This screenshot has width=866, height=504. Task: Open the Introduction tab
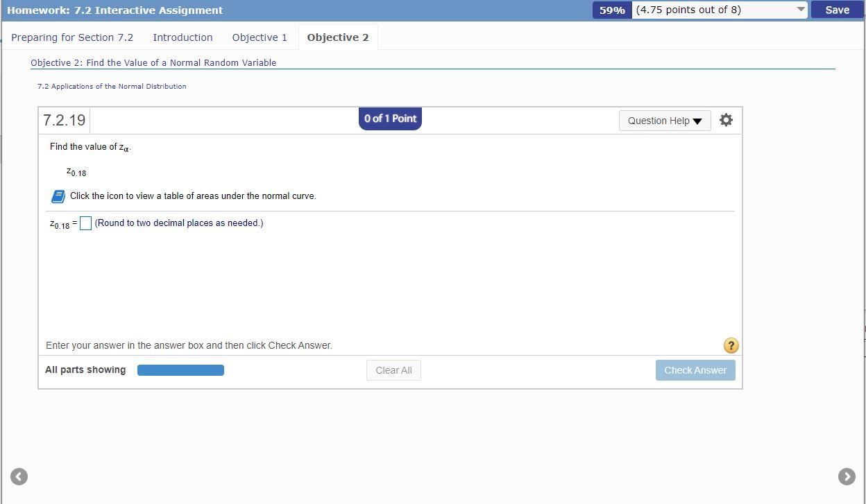point(182,37)
